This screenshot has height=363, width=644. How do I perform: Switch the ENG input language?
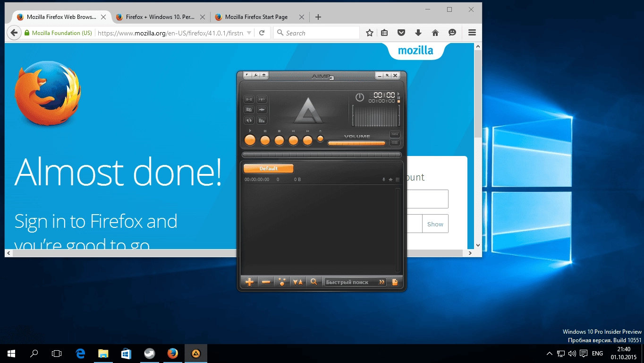(x=597, y=354)
